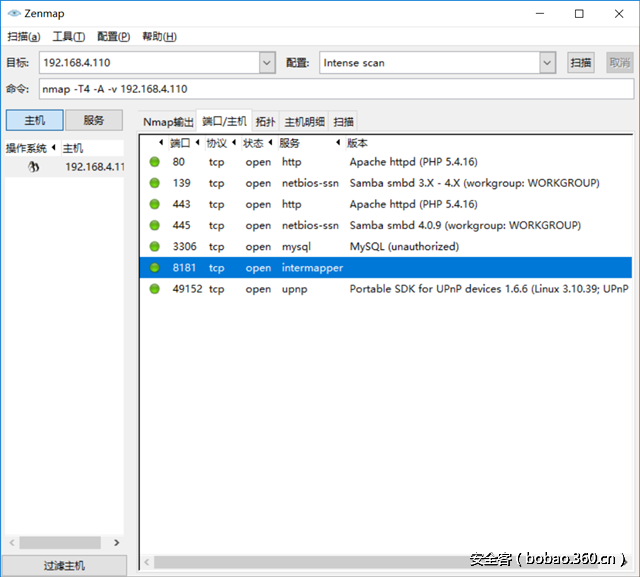Click 'mysql' service cell
This screenshot has width=640, height=577.
pos(296,247)
